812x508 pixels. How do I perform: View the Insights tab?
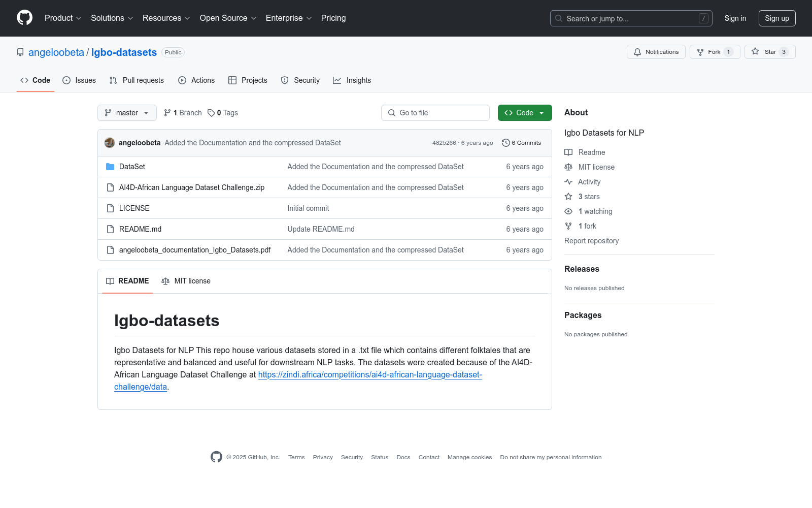click(x=352, y=80)
